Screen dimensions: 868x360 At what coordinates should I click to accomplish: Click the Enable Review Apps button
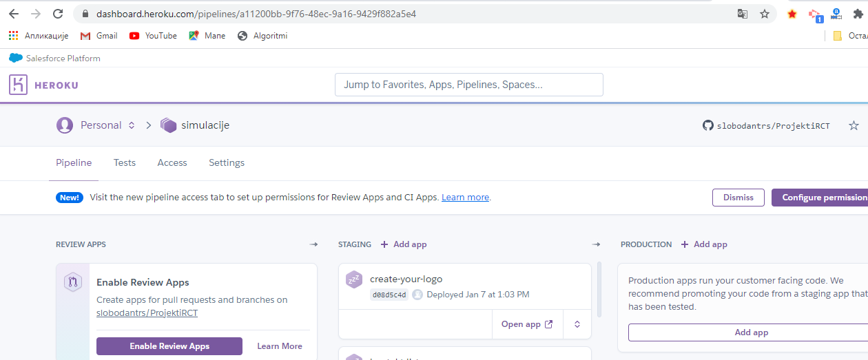point(169,346)
